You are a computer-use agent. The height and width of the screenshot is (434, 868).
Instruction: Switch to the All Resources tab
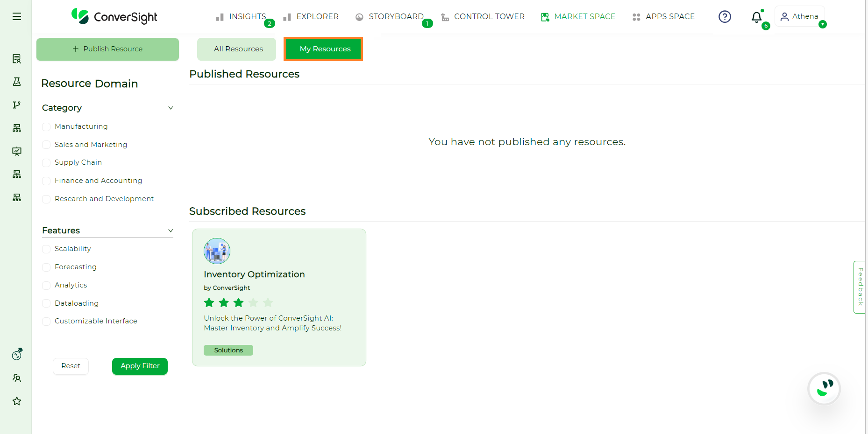pyautogui.click(x=237, y=49)
